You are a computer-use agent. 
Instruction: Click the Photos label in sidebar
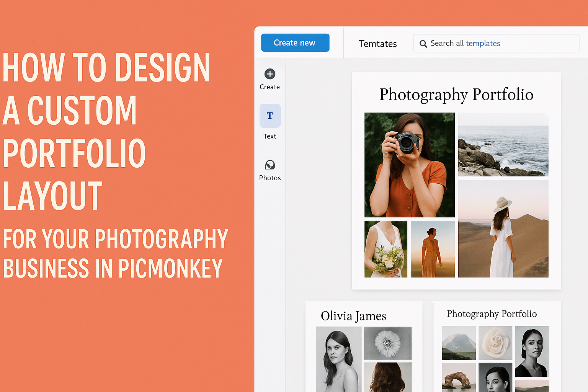(270, 178)
